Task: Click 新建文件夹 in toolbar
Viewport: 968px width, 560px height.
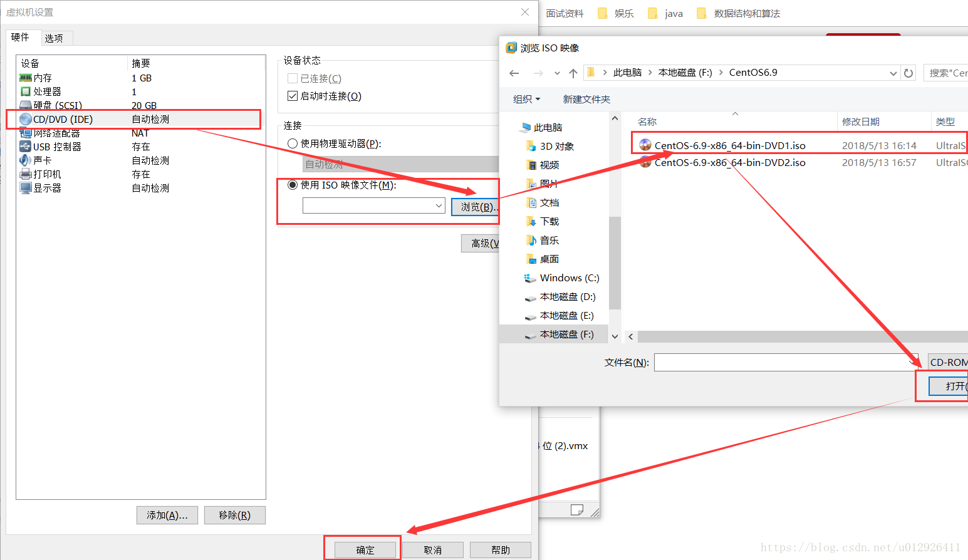Action: [x=586, y=99]
